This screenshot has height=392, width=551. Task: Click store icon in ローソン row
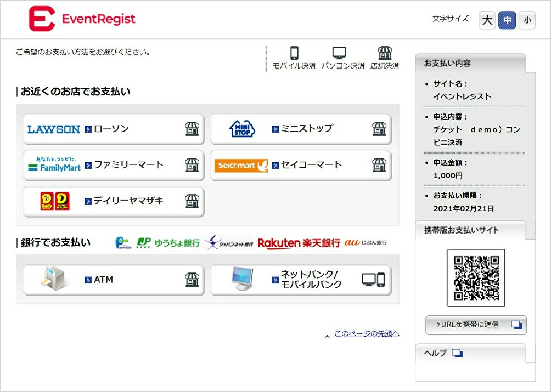pyautogui.click(x=192, y=129)
